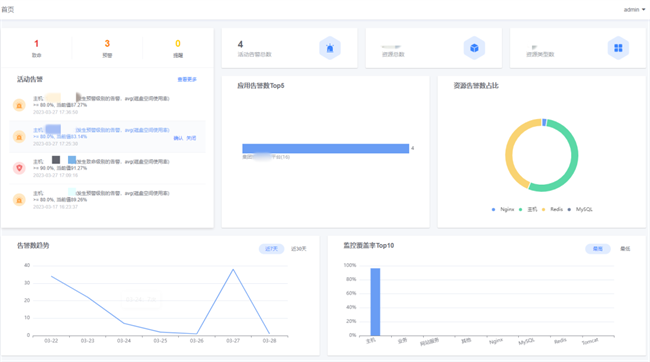Viewport: 650px width, 362px height.
Task: Select the 近7天 trend tab
Action: point(272,249)
